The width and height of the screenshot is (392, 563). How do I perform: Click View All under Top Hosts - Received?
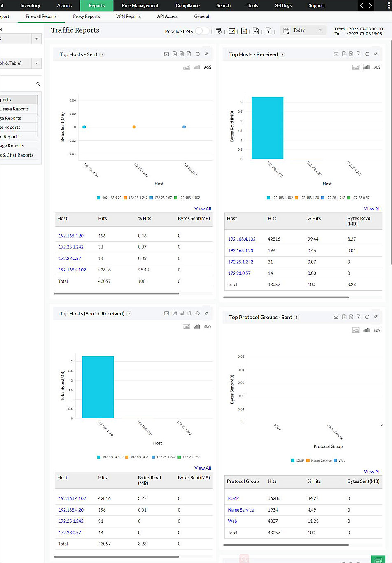pyautogui.click(x=372, y=209)
